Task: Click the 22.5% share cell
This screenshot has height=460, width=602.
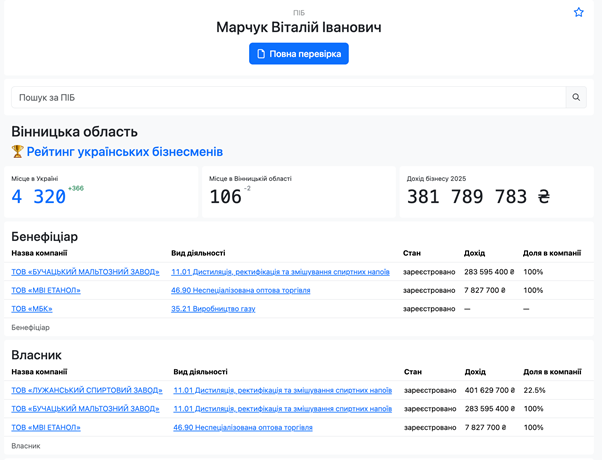Action: tap(534, 390)
